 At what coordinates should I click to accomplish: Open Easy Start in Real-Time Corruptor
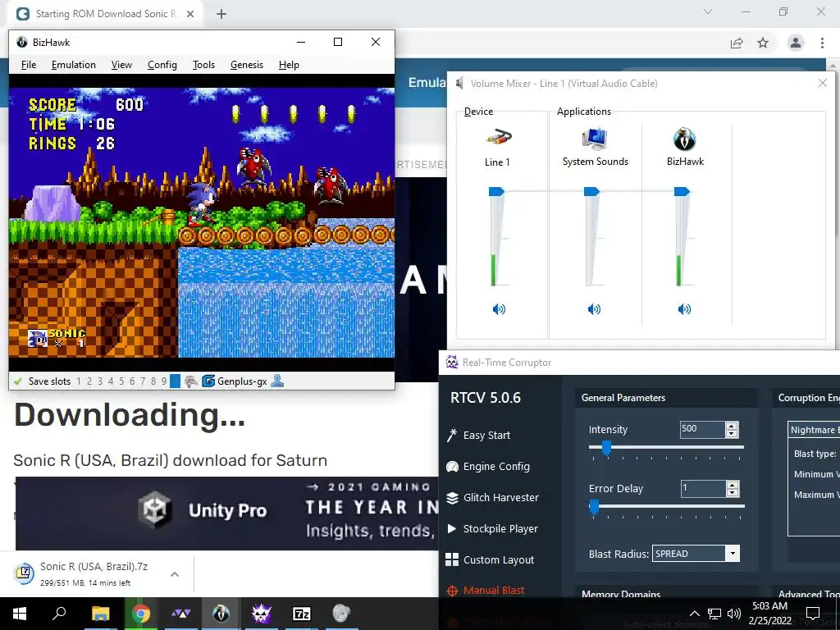(x=486, y=435)
